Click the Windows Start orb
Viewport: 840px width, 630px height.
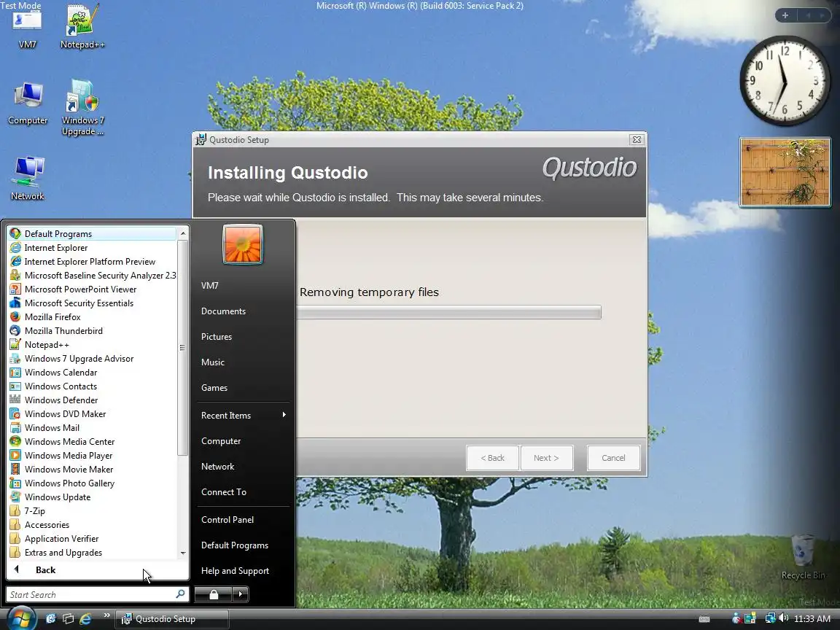pyautogui.click(x=20, y=619)
